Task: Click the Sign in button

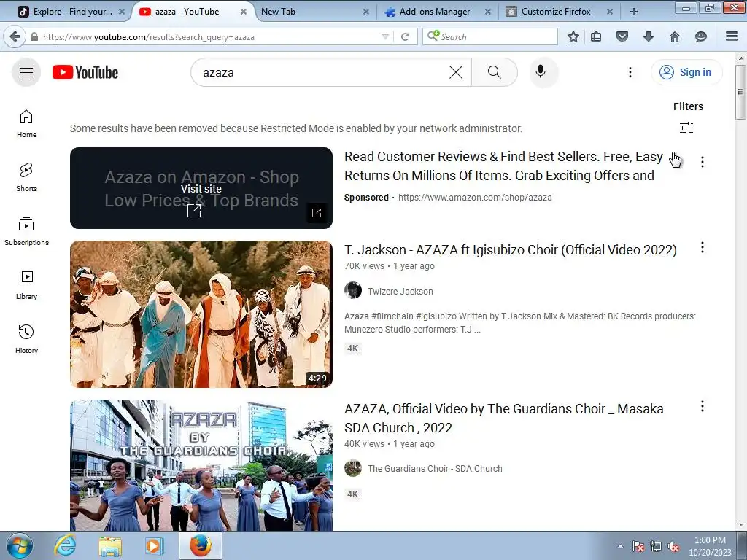Action: [x=686, y=72]
